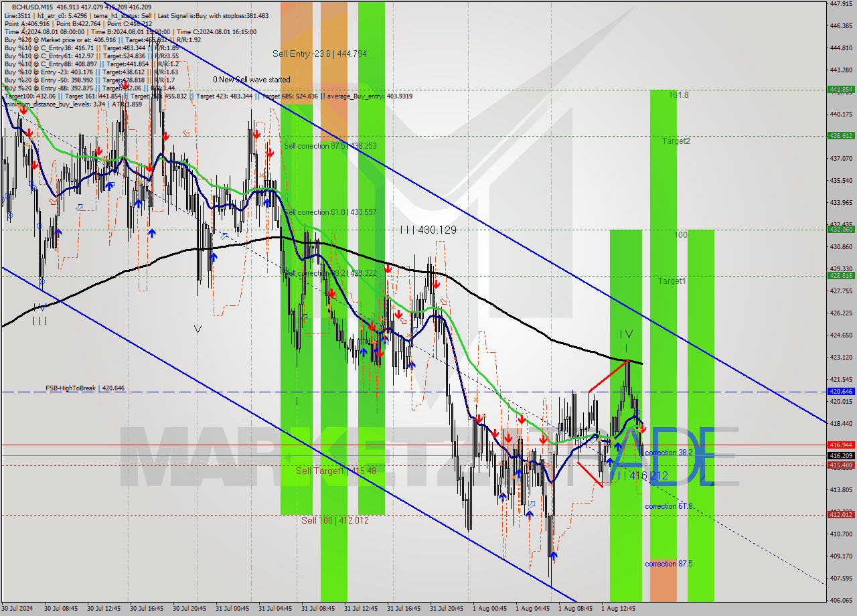The height and width of the screenshot is (616, 857).
Task: Click the 'correction 61.8' blue label
Action: tap(669, 506)
